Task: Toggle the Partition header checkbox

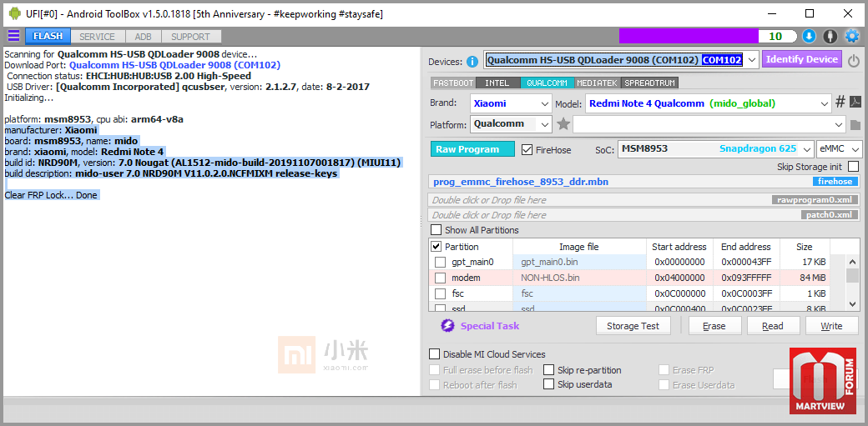Action: (x=437, y=247)
